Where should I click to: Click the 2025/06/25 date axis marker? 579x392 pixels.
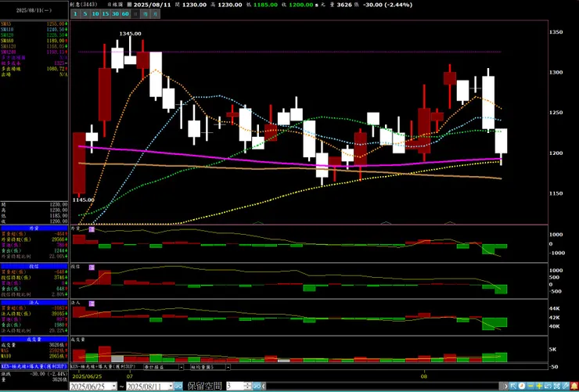(x=87, y=377)
